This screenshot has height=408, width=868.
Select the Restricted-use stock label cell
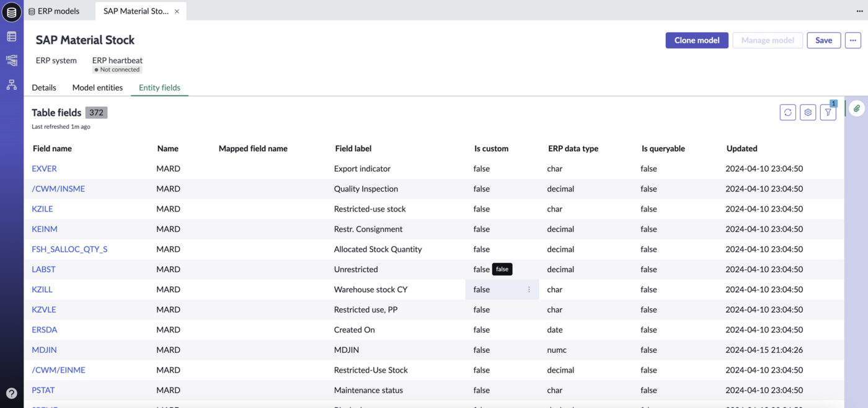pos(370,209)
